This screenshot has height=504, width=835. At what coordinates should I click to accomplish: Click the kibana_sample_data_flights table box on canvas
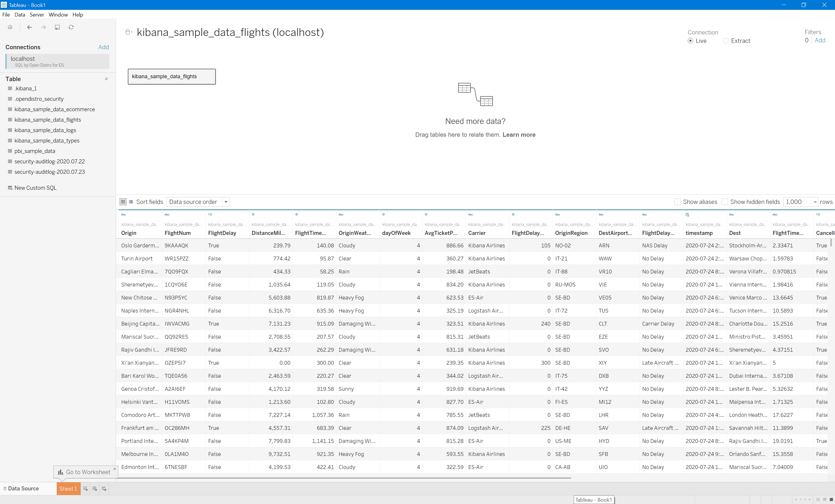click(171, 76)
